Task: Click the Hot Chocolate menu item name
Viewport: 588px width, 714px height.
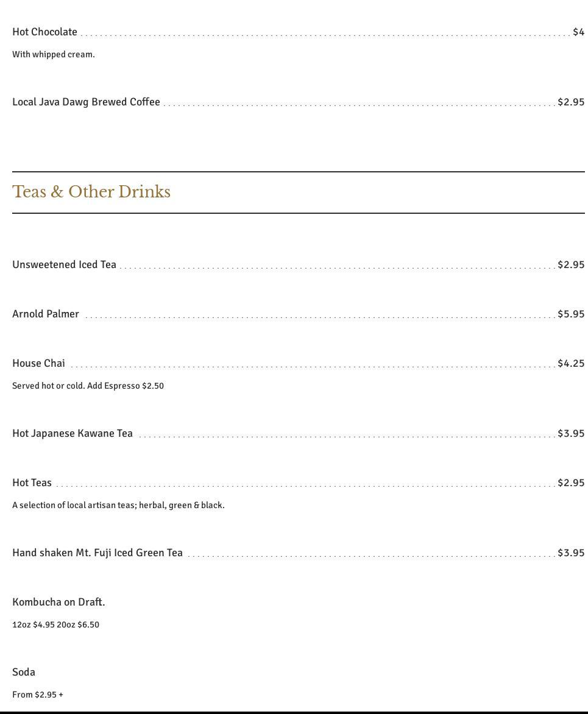Action: pyautogui.click(x=44, y=32)
